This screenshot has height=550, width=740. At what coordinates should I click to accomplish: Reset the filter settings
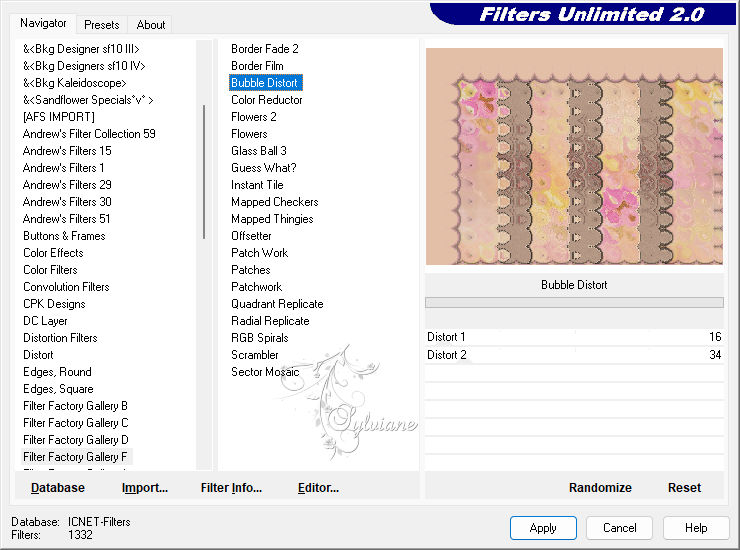(x=684, y=488)
